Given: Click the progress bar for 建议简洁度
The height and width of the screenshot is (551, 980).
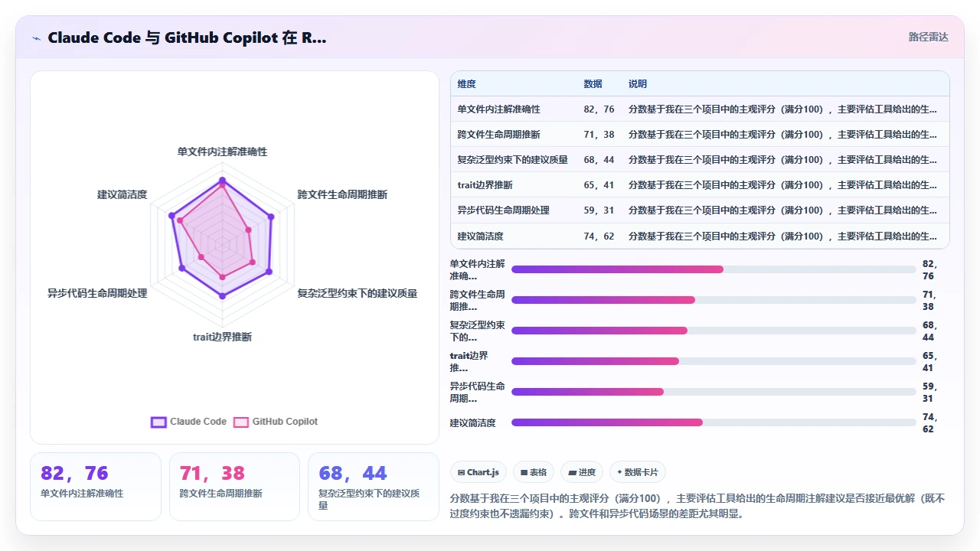Looking at the screenshot, I should coord(714,422).
